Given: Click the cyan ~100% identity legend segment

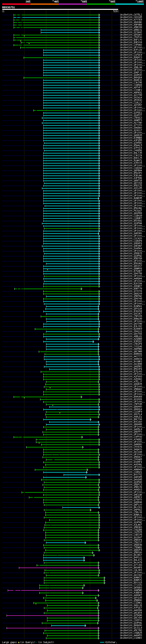Looking at the screenshot, I should [130, 4].
